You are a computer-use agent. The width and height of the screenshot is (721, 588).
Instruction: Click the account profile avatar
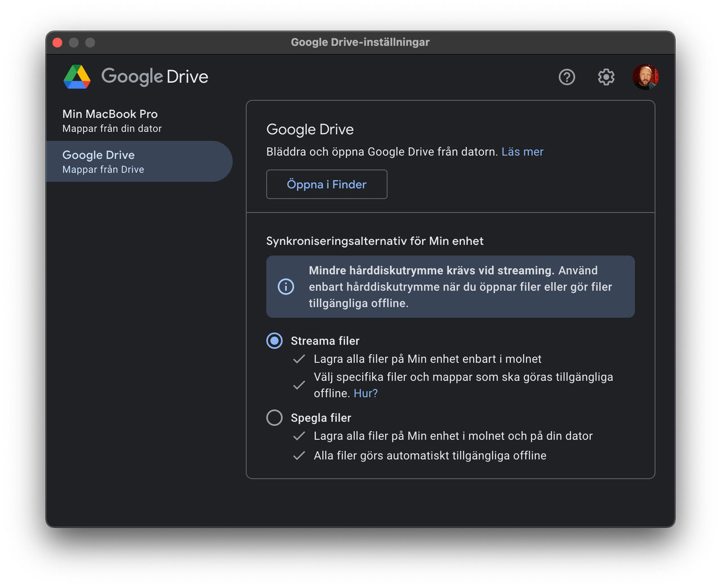(x=646, y=77)
